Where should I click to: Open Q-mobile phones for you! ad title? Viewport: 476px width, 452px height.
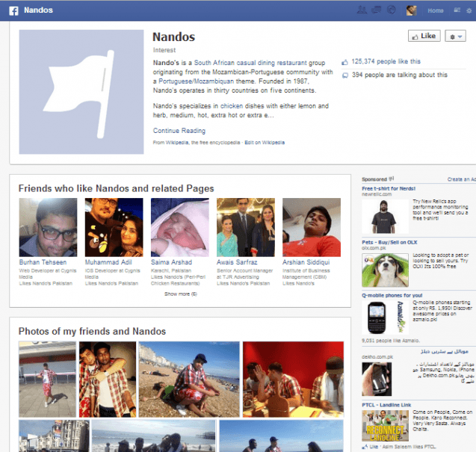[392, 295]
